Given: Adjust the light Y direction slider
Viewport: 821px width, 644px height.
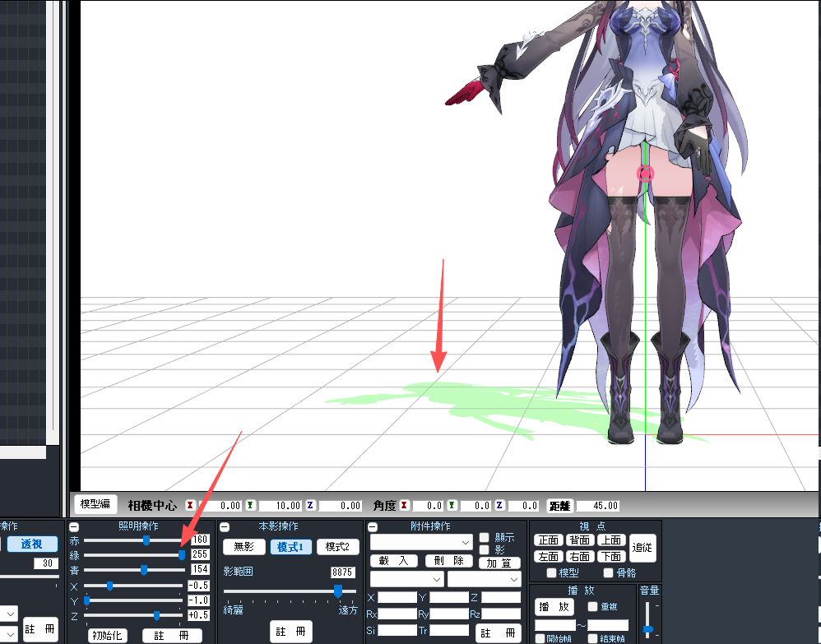Looking at the screenshot, I should [x=87, y=600].
